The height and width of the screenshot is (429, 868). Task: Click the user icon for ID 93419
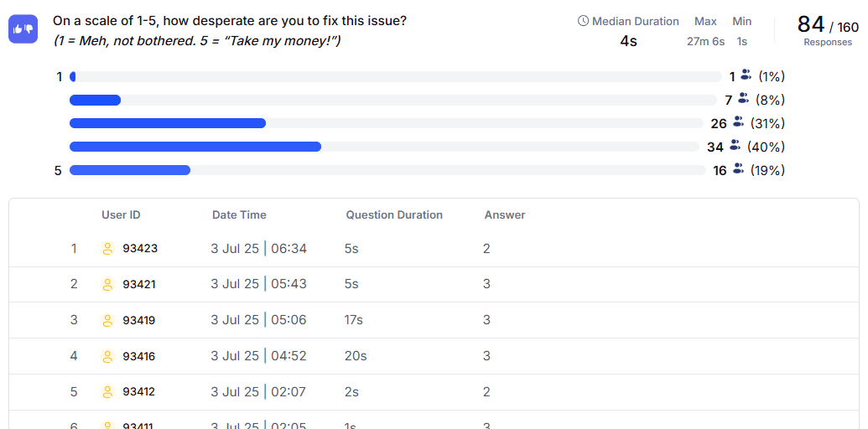[107, 320]
